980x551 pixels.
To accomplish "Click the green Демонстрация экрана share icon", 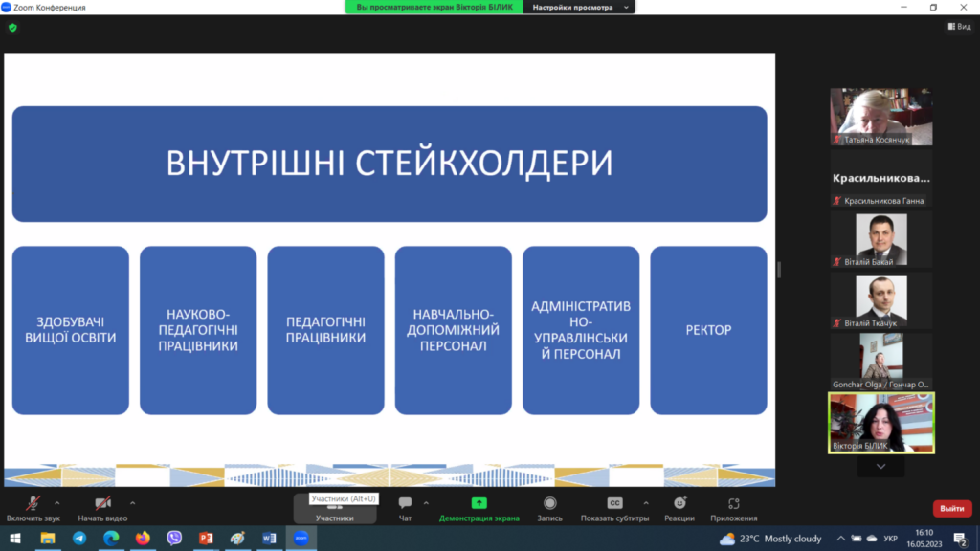I will pyautogui.click(x=479, y=503).
